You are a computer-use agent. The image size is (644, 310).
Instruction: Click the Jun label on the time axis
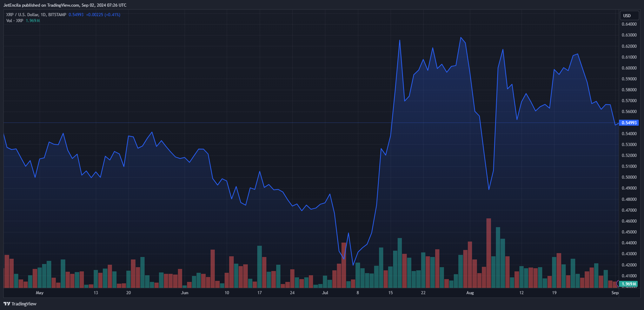pos(185,293)
